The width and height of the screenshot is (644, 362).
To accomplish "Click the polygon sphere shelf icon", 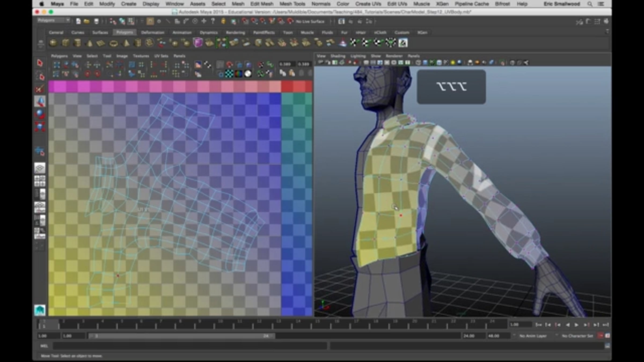I will pos(53,43).
